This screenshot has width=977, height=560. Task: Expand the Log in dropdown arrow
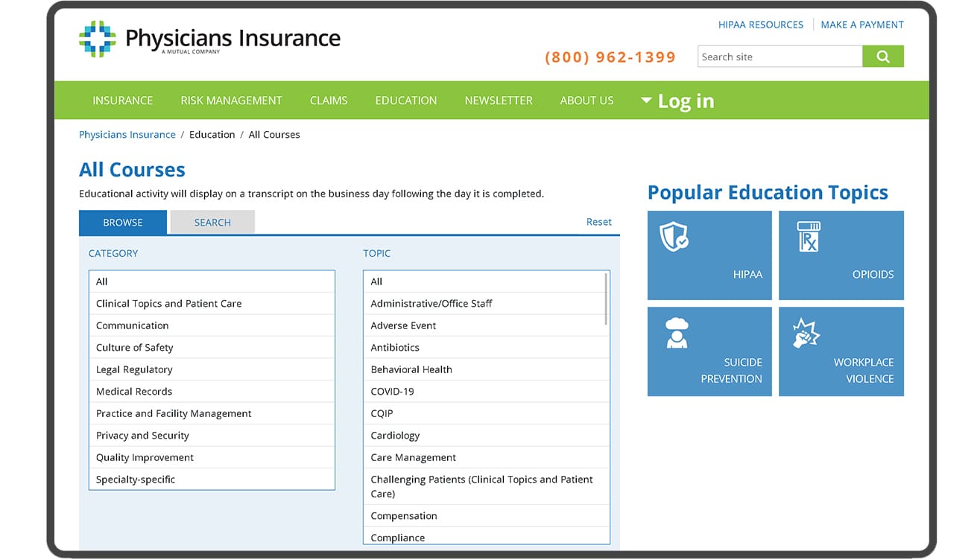[646, 101]
